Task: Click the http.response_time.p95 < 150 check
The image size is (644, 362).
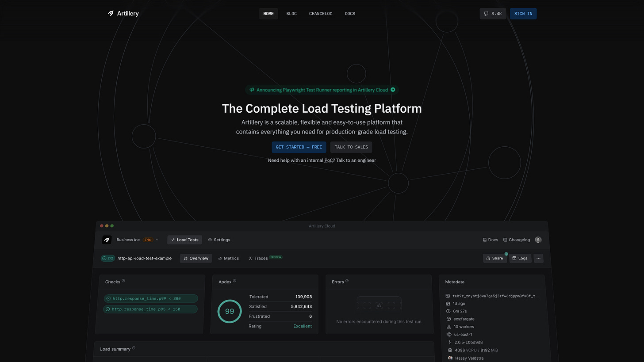Action: 150,309
